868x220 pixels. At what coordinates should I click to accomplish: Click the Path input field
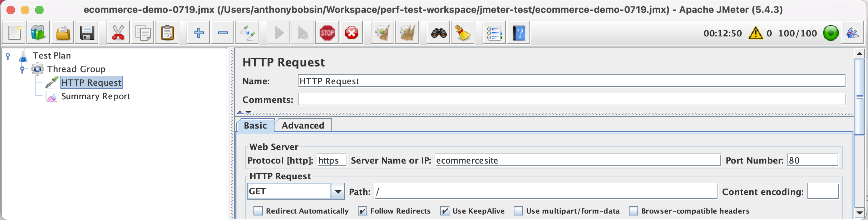pyautogui.click(x=546, y=191)
